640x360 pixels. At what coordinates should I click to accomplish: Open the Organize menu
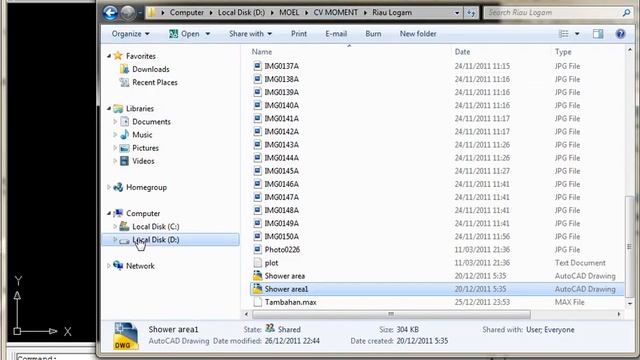point(131,34)
